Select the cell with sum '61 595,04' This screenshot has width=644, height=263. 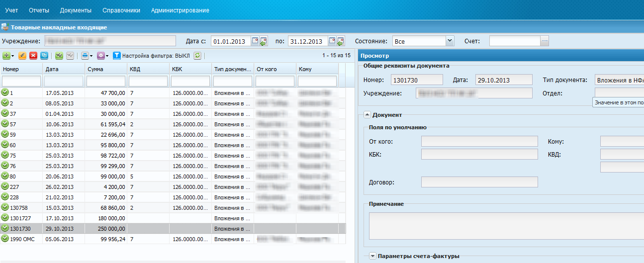point(105,124)
